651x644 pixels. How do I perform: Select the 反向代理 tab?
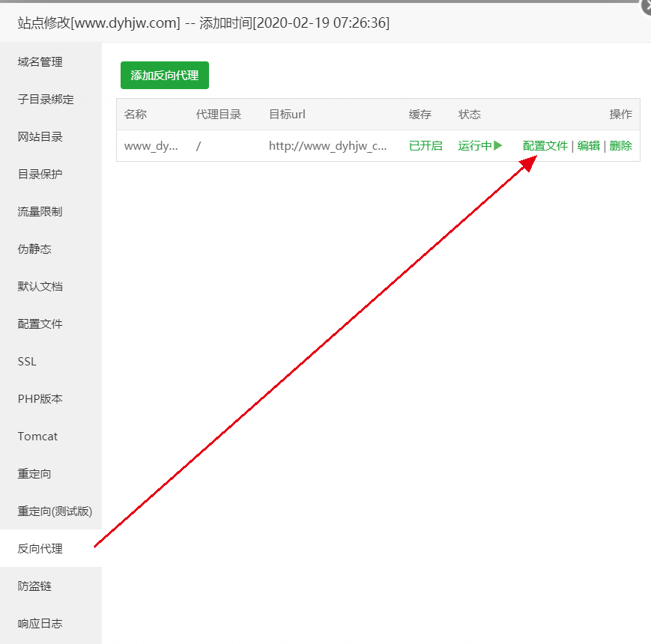40,549
